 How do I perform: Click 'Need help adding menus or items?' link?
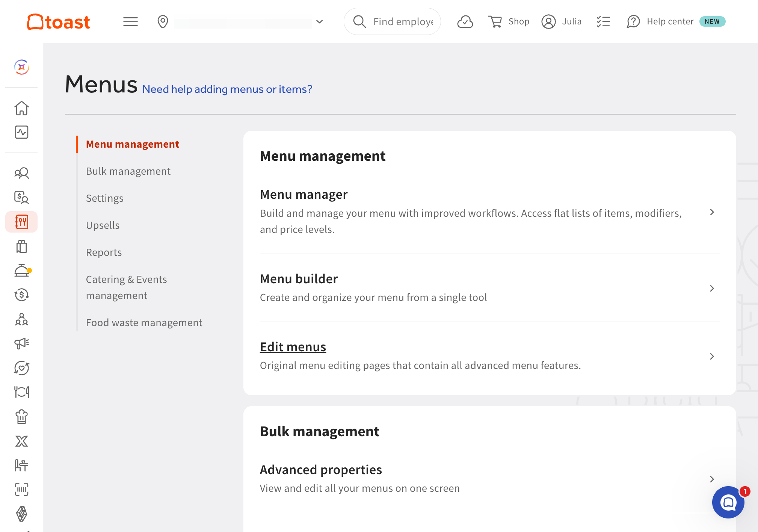[227, 89]
